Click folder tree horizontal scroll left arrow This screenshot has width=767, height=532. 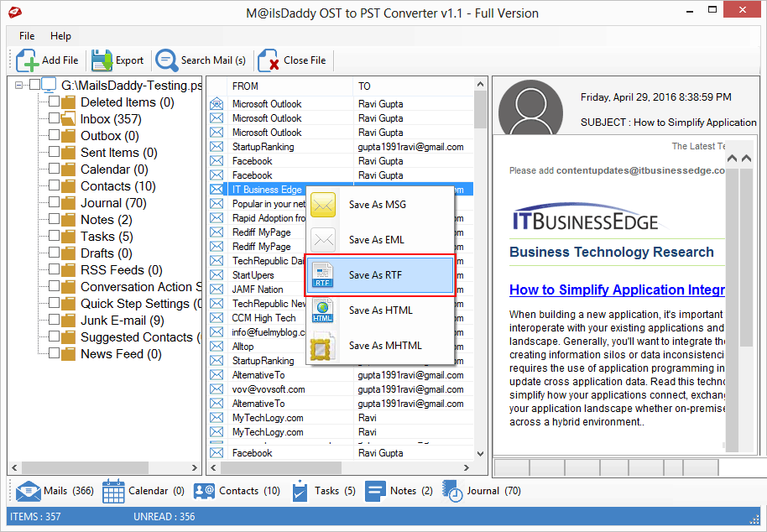pos(14,467)
